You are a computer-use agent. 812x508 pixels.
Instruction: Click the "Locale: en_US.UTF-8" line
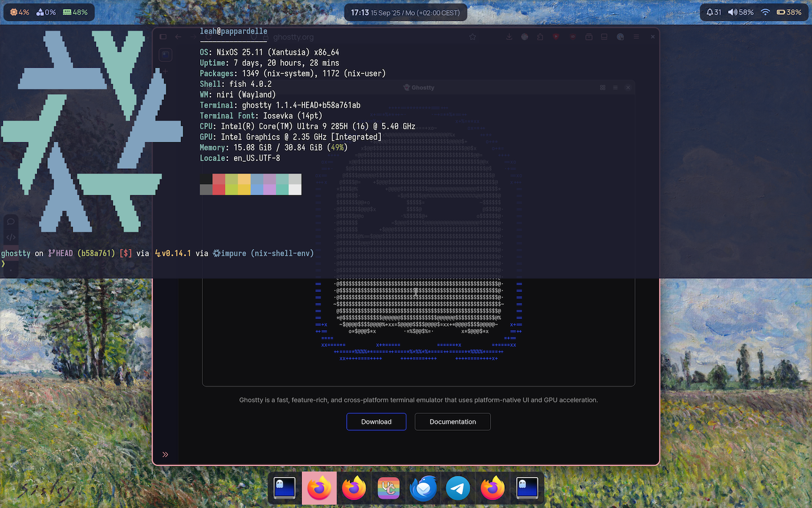point(240,158)
